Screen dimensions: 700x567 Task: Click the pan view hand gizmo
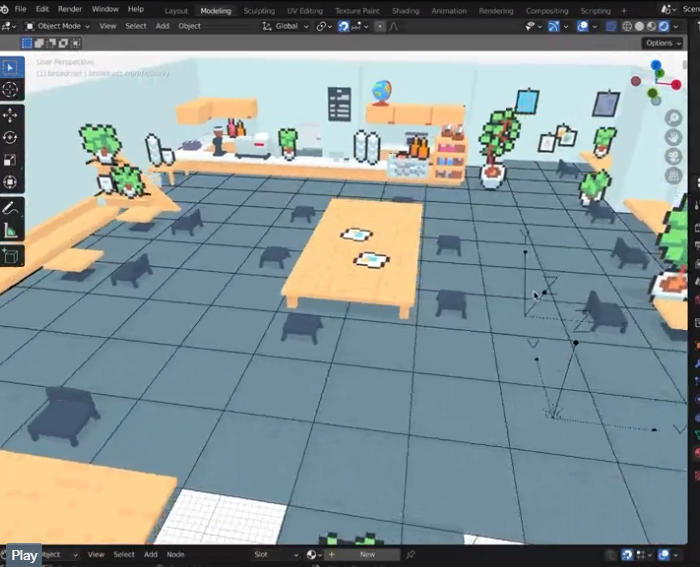(x=673, y=138)
